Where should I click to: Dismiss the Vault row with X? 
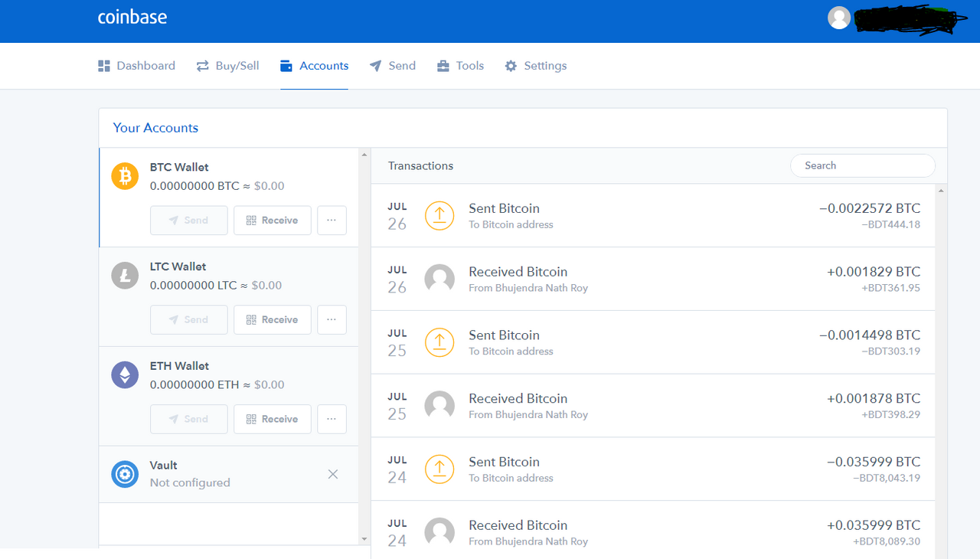tap(333, 474)
